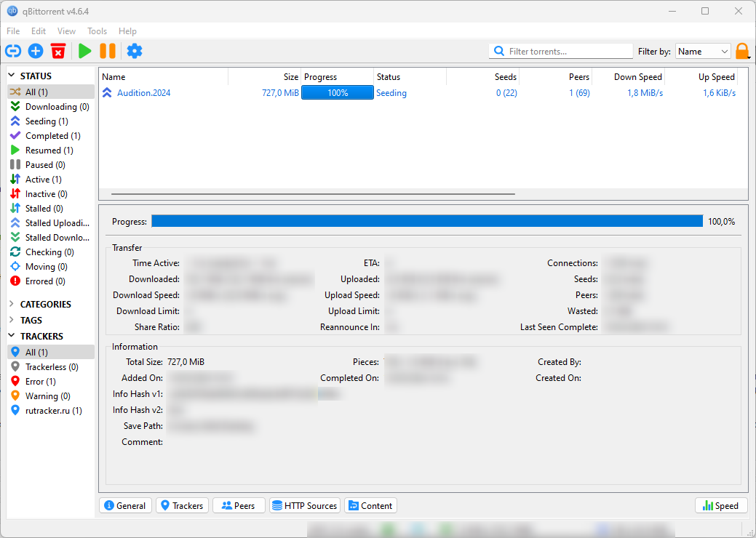Select the Active (1) status filter

click(x=51, y=179)
